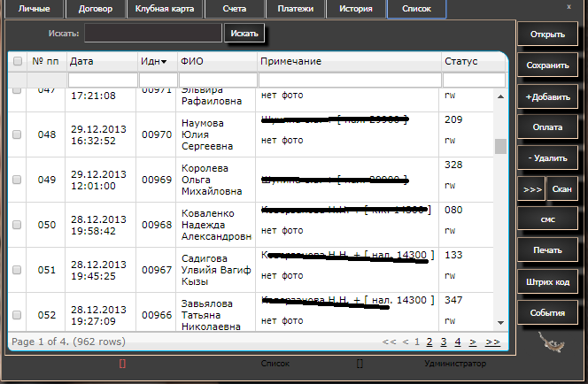Click the - Удалить button
Screen dimensions: 588x384
pos(547,158)
